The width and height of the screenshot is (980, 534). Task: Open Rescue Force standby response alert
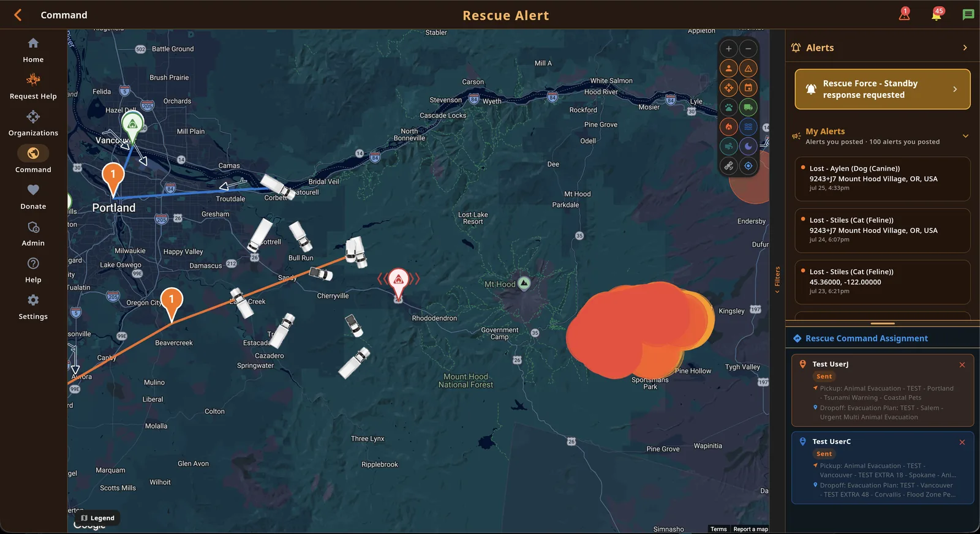point(882,89)
